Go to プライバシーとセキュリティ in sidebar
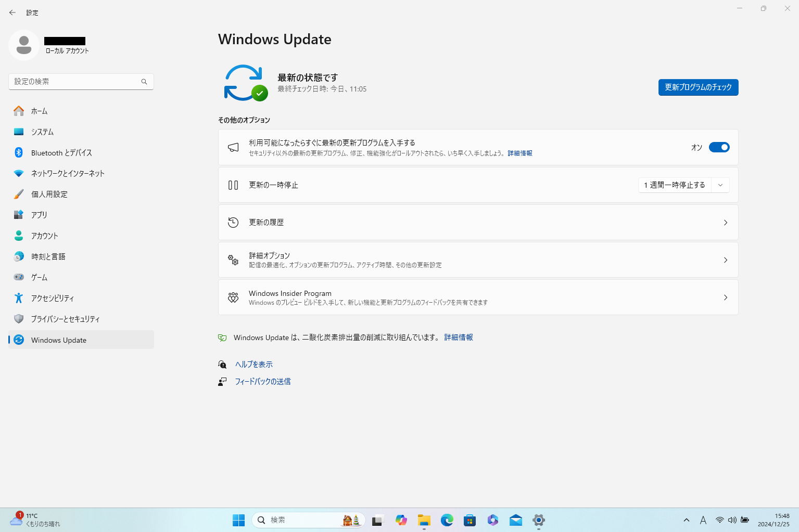 coord(65,319)
